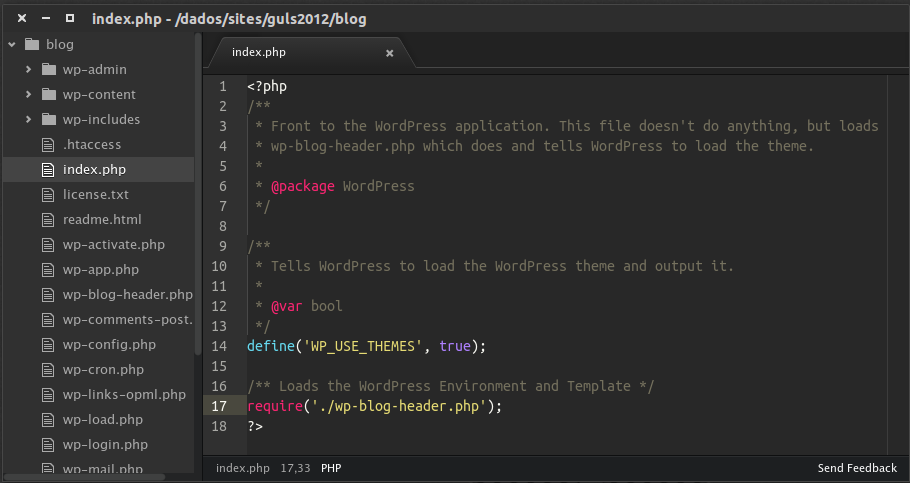Click the 'WP_USE_THEMES' string
Image resolution: width=910 pixels, height=483 pixels.
tap(363, 347)
